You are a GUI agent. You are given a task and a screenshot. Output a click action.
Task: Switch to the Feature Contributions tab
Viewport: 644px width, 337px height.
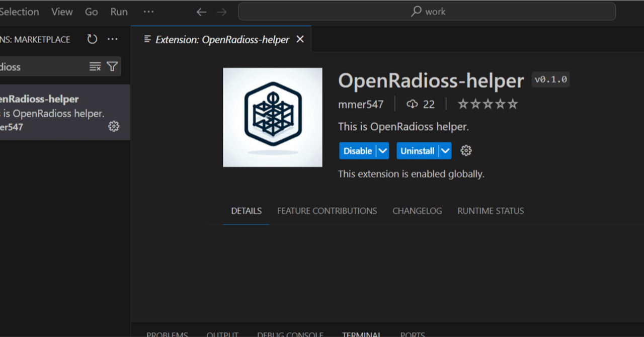point(327,211)
